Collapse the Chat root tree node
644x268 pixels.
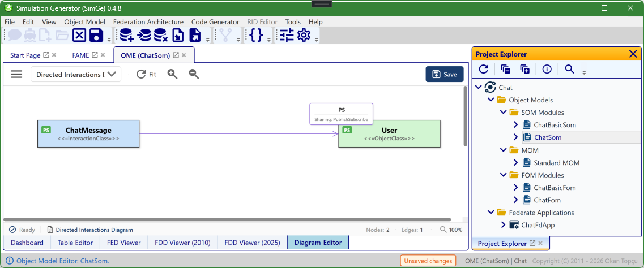coord(478,87)
